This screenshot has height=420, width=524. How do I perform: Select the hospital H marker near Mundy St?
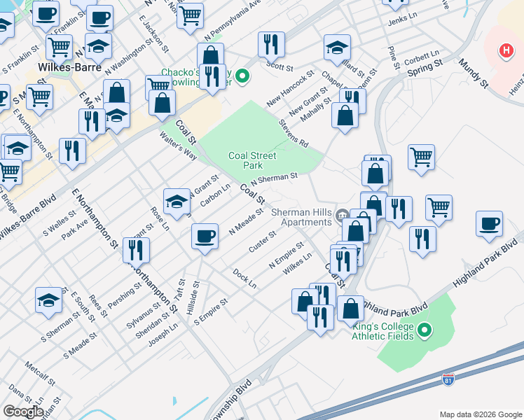(506, 51)
